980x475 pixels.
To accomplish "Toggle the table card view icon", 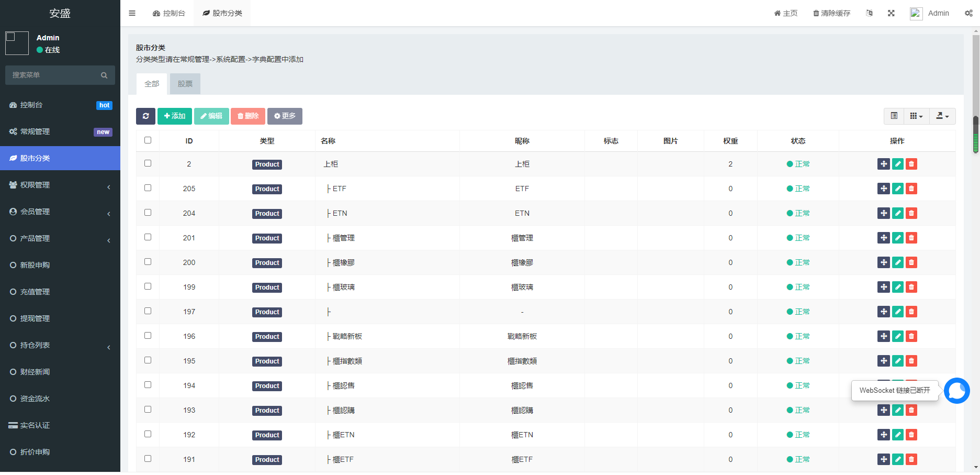I will click(x=894, y=116).
